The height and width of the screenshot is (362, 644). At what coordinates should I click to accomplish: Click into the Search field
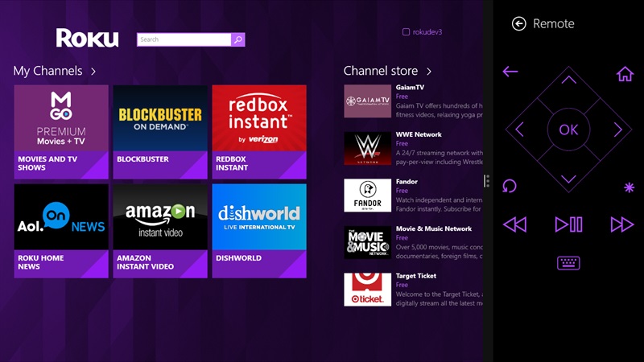tap(184, 39)
